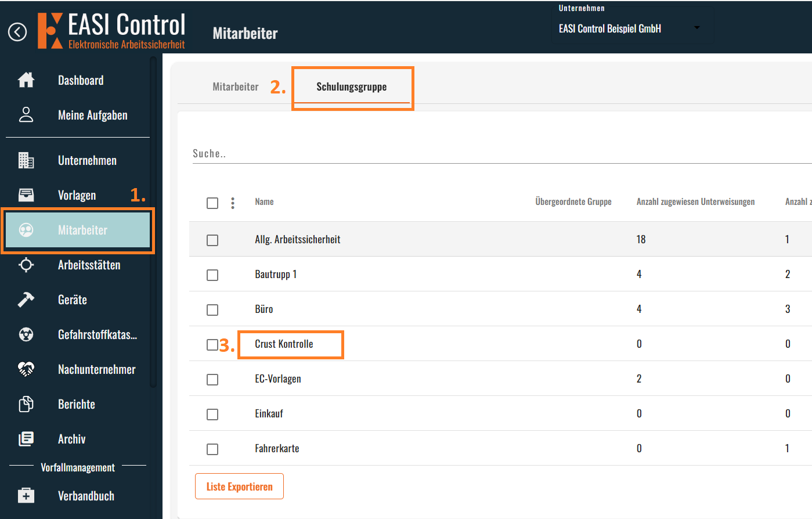Image resolution: width=812 pixels, height=519 pixels.
Task: Click in the Suche search field
Action: (x=502, y=154)
